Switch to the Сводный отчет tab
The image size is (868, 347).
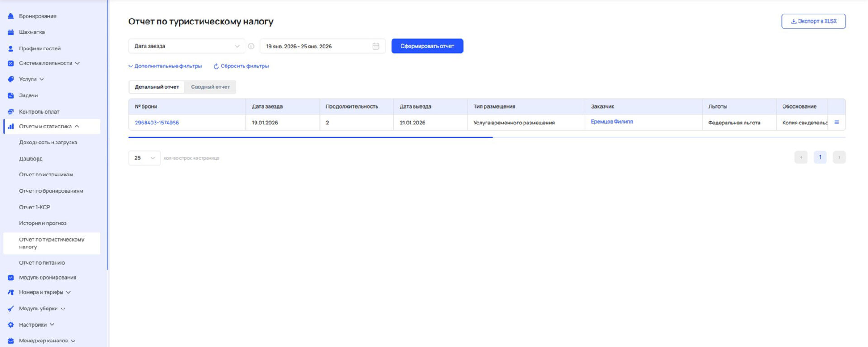click(210, 87)
